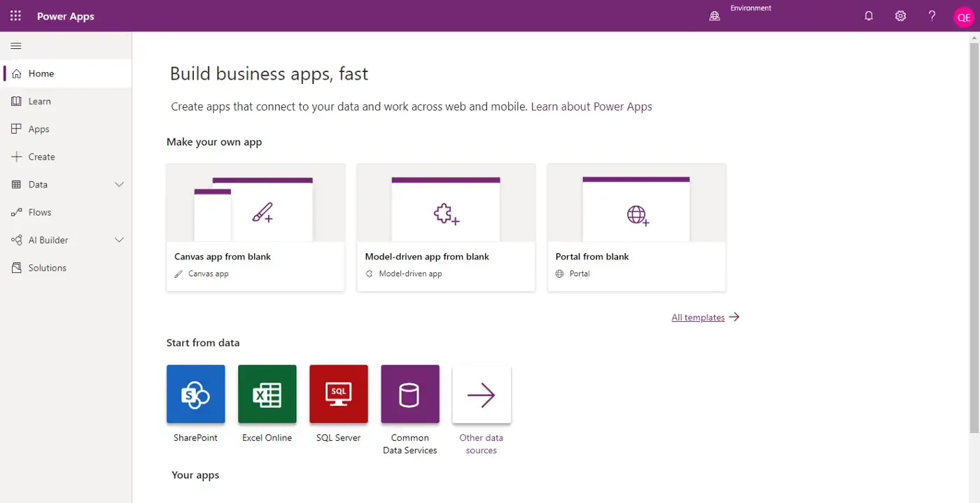This screenshot has width=980, height=503.
Task: Open the help question mark
Action: click(932, 16)
